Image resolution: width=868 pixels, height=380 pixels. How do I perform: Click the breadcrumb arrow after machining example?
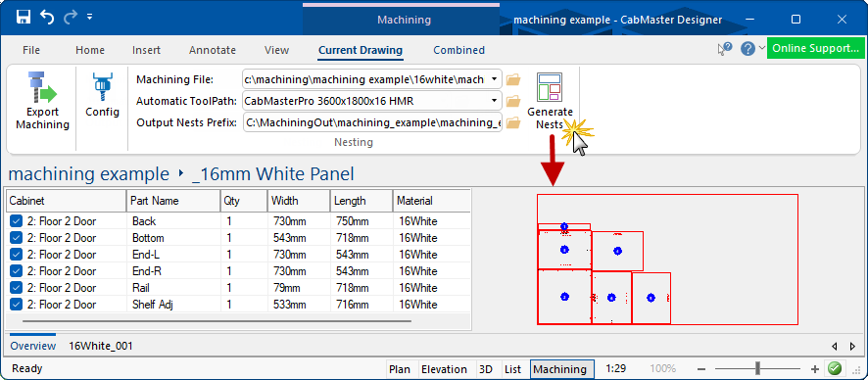click(181, 174)
